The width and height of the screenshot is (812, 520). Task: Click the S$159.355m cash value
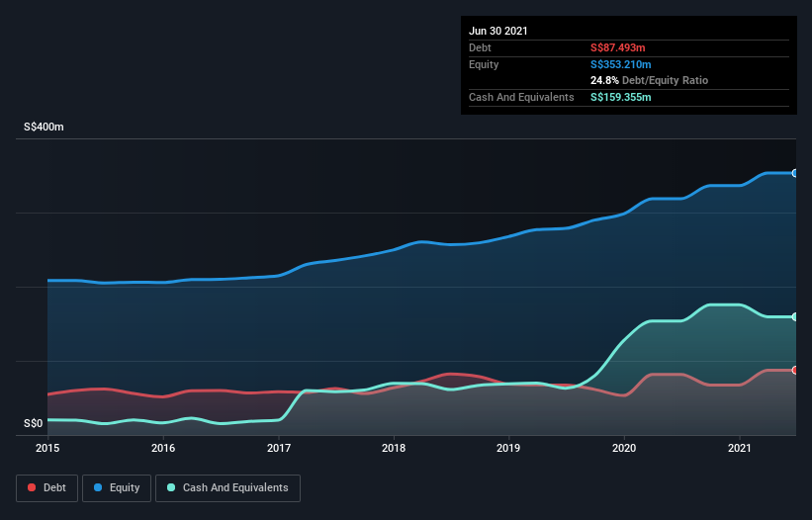[621, 97]
